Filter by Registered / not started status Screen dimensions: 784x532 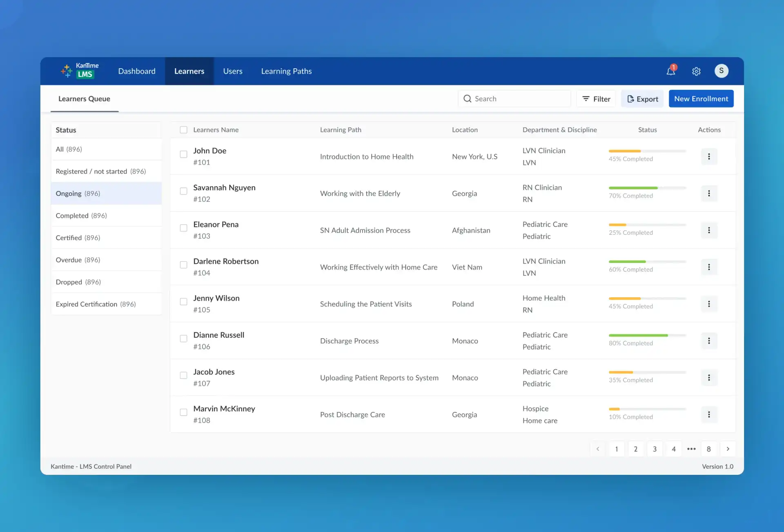tap(106, 171)
